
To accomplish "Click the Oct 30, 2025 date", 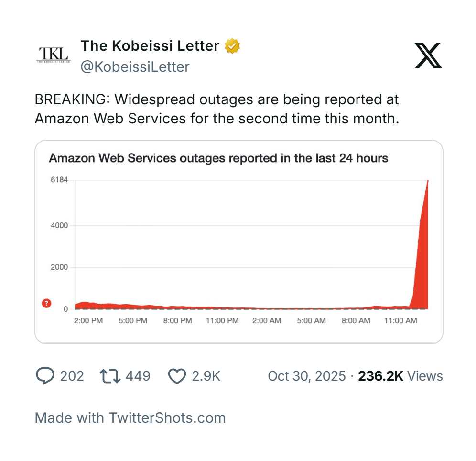I will [306, 376].
